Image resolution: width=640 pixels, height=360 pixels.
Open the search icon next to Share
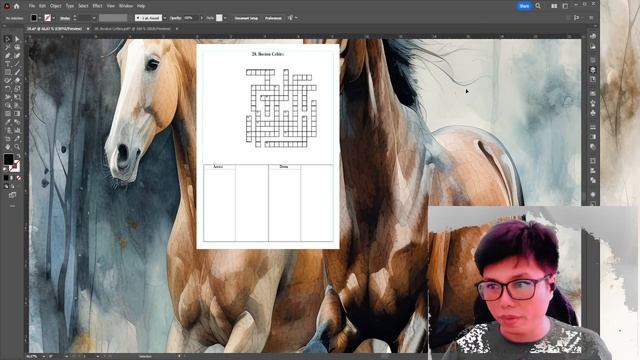tap(538, 6)
